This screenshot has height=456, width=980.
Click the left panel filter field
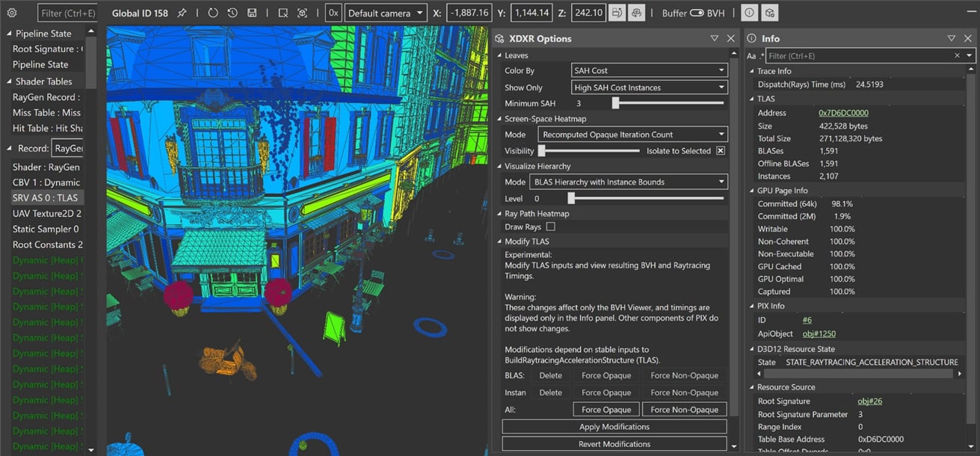click(66, 13)
